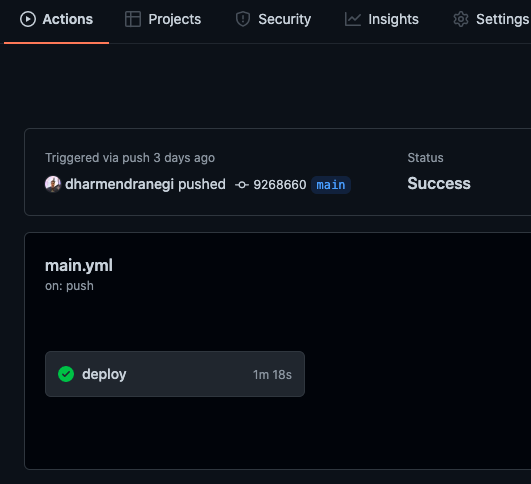Go to the Security tab
This screenshot has width=531, height=484.
click(x=273, y=19)
